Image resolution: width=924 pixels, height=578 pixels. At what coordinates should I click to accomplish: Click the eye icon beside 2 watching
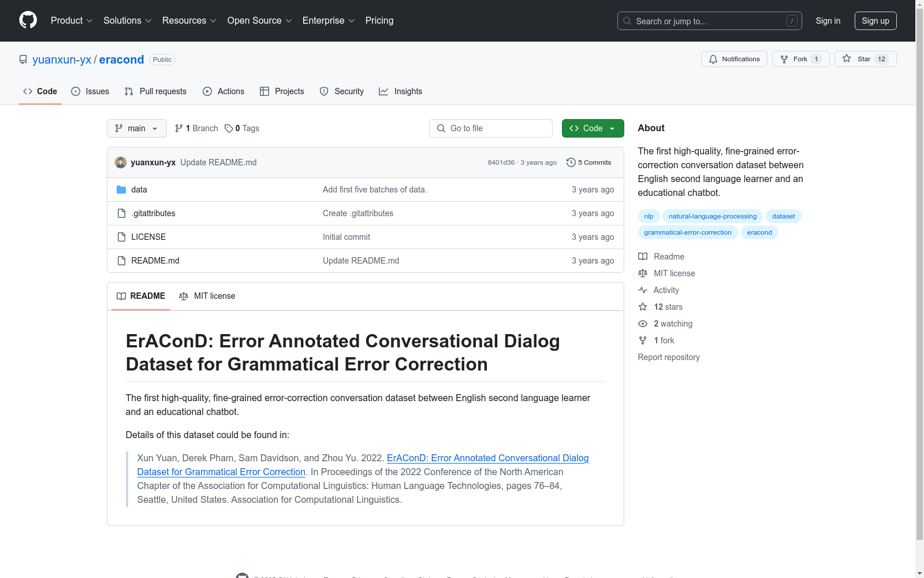tap(643, 324)
